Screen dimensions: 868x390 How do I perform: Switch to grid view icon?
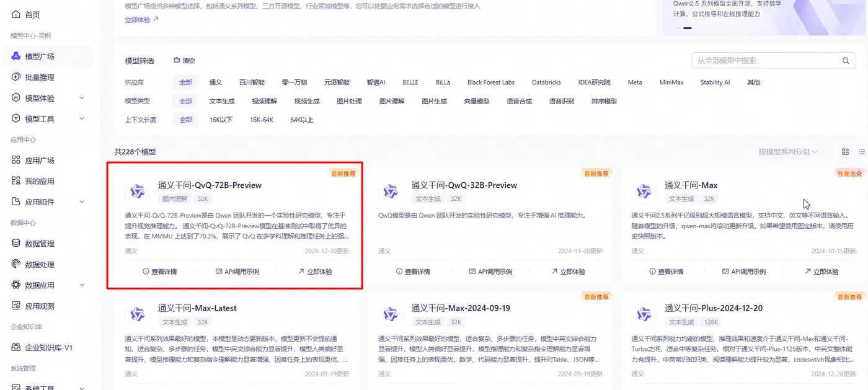845,152
